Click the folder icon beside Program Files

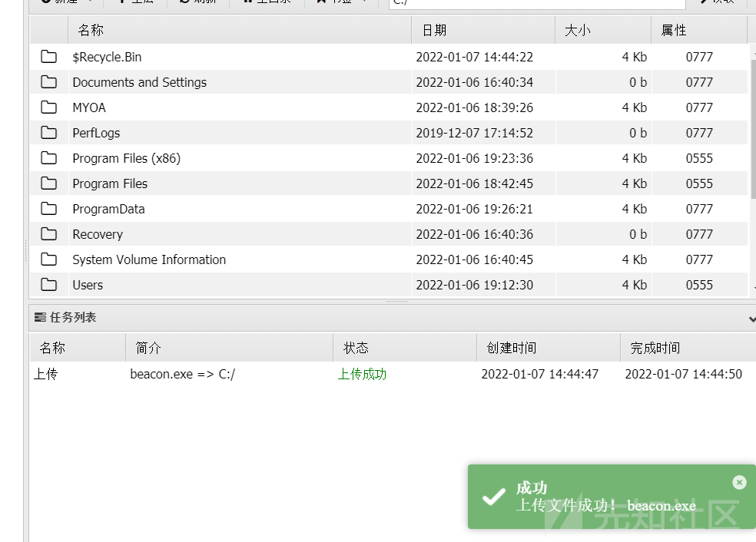pyautogui.click(x=48, y=183)
